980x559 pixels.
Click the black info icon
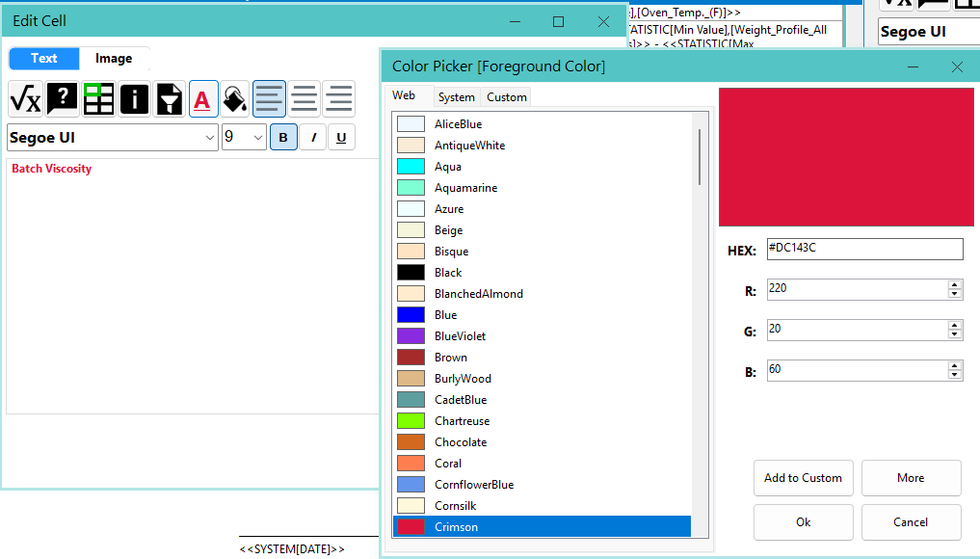tap(134, 98)
